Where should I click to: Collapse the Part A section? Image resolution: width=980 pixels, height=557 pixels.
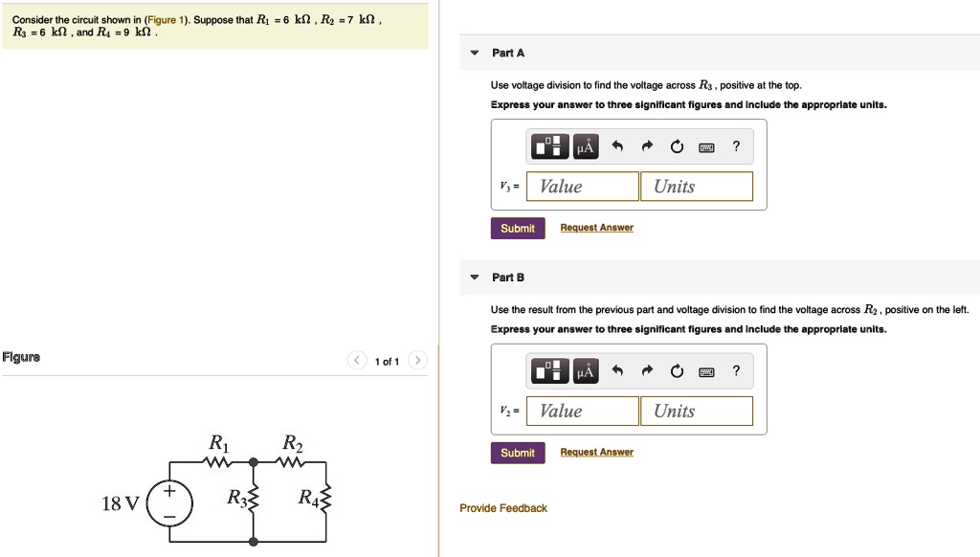pos(473,53)
